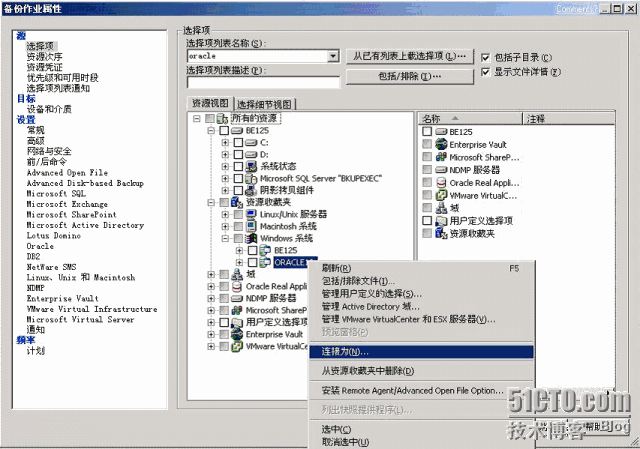Expand the C: drive node

click(225, 142)
